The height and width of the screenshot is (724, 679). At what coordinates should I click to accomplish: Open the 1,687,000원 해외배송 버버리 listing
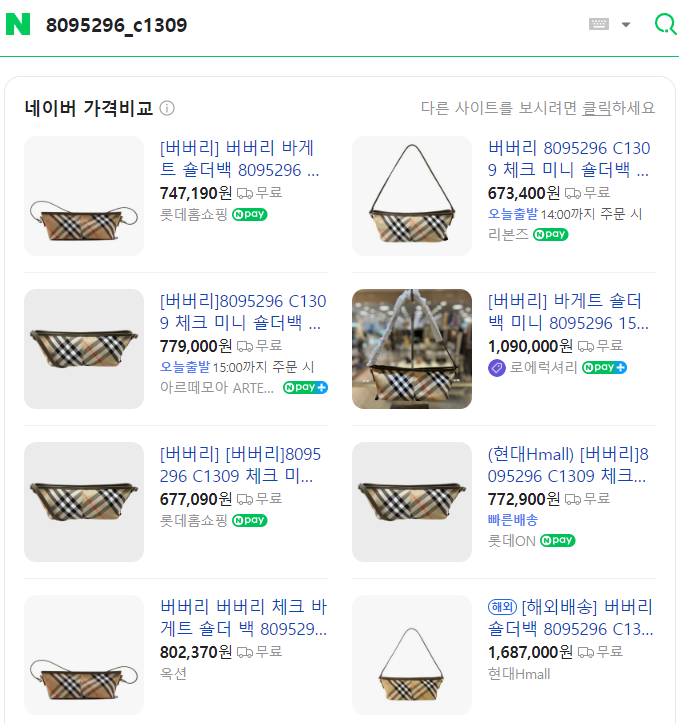[x=568, y=618]
